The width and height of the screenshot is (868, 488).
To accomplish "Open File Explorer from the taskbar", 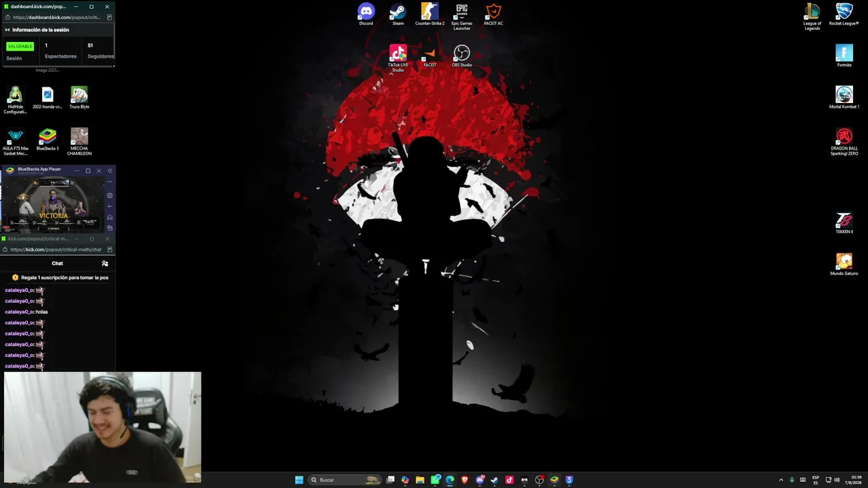I will coord(420,480).
